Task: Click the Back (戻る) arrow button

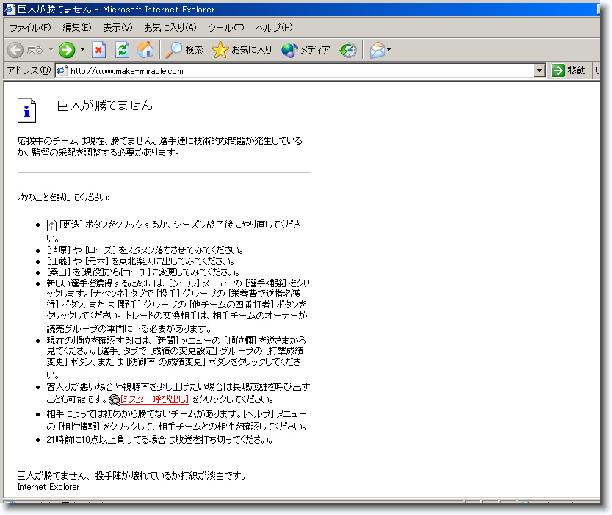Action: [25, 50]
